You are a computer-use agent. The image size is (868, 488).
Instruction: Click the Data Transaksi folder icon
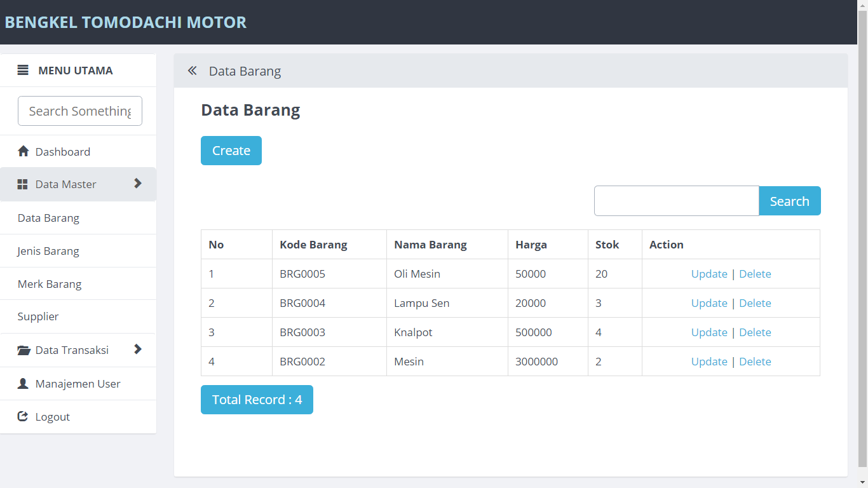pos(24,350)
